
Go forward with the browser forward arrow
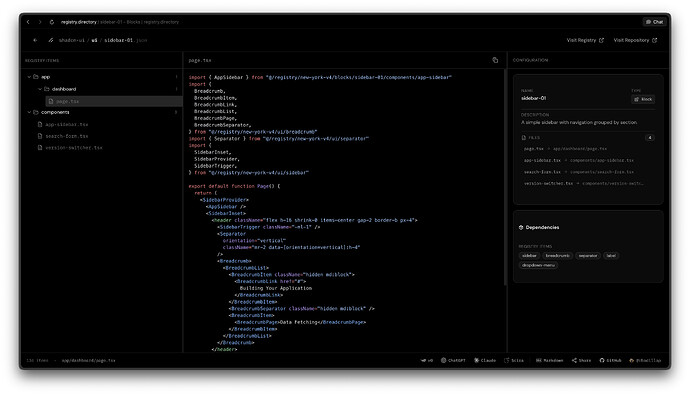[x=40, y=22]
